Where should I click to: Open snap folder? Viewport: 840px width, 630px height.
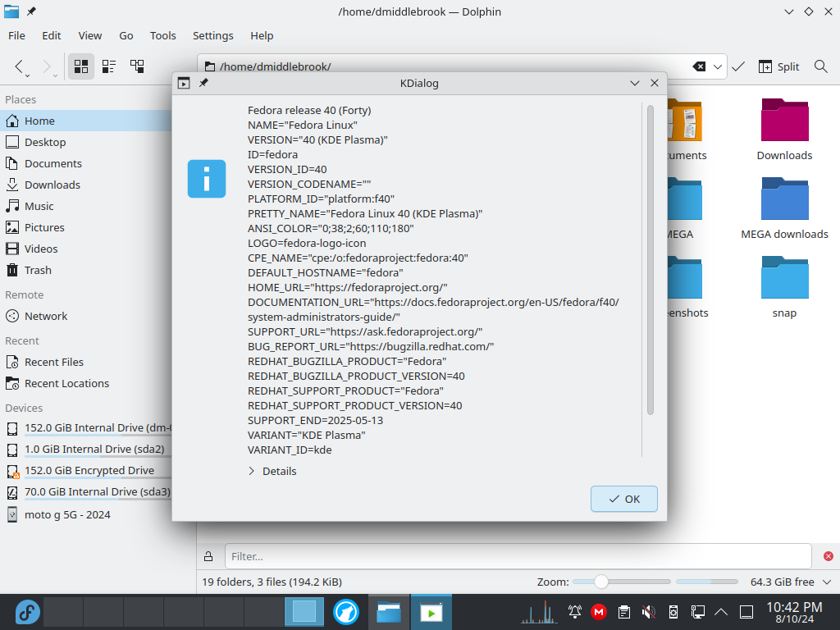[784, 287]
